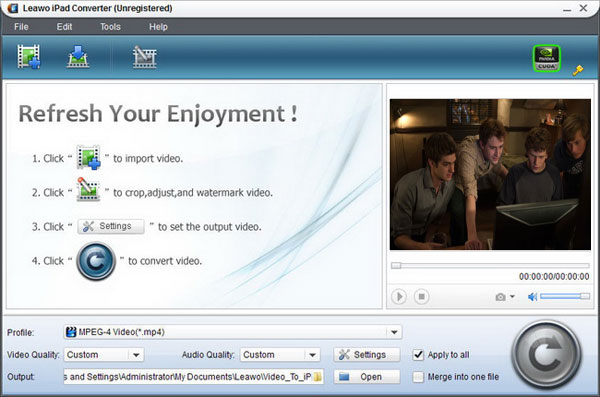Click Settings button shown in step 3
Screen dimensions: 600x397
coord(111,226)
